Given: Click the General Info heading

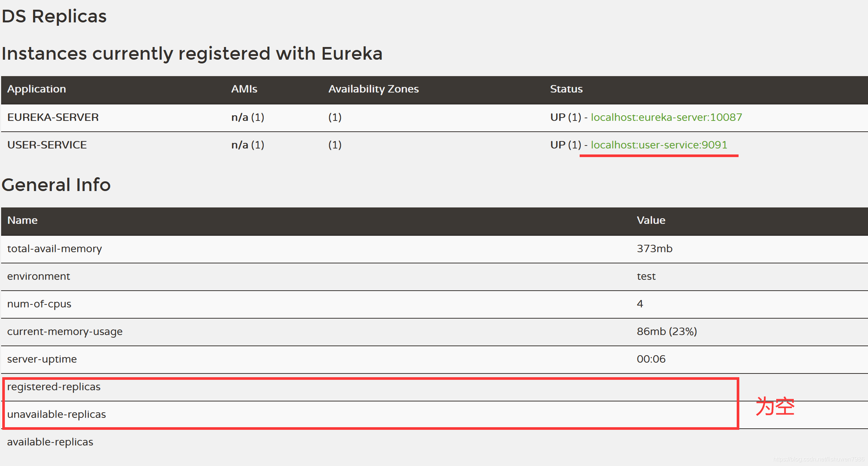Looking at the screenshot, I should coord(56,185).
